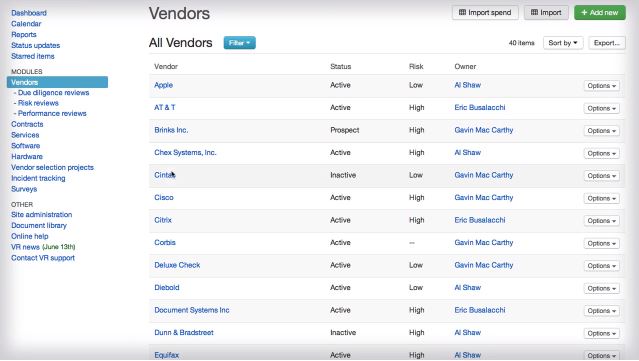Open Options dropdown for Cisco

(602, 198)
